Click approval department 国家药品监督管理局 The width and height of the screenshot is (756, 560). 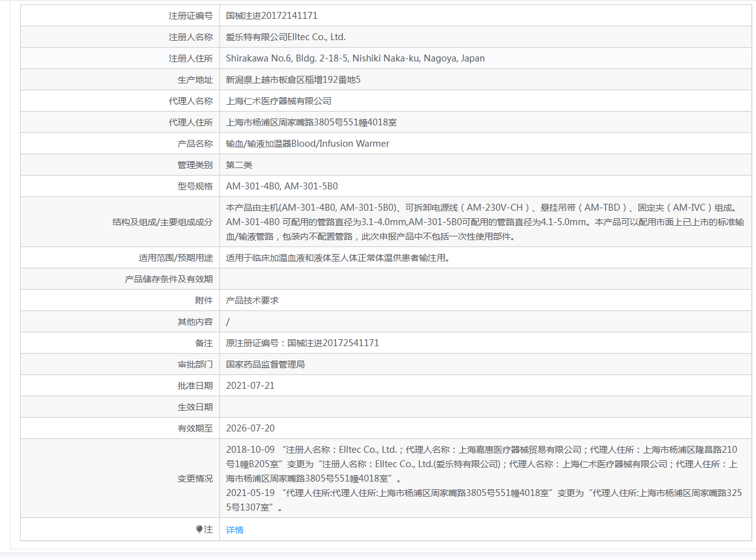point(265,364)
